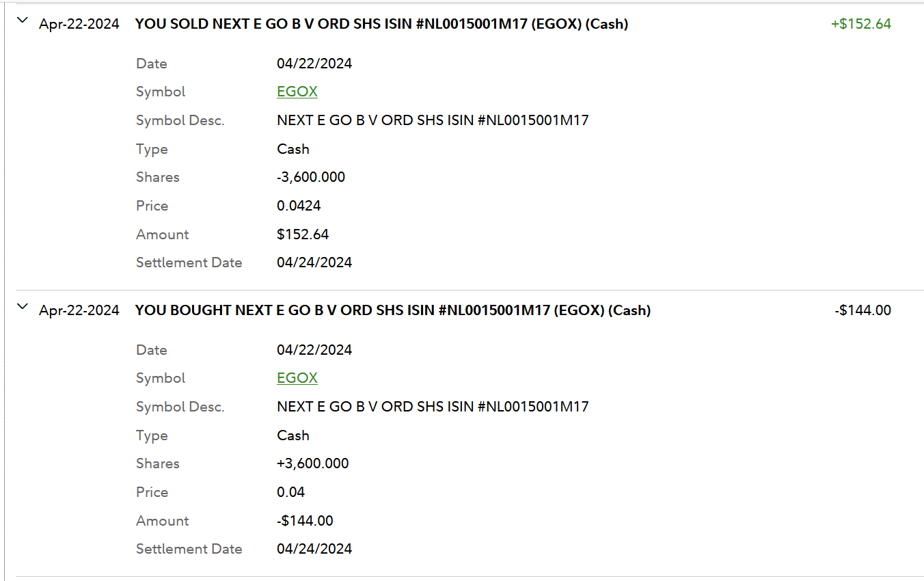Click the YOU SOLD NEXT E GO title
The width and height of the screenshot is (924, 581).
[x=381, y=24]
